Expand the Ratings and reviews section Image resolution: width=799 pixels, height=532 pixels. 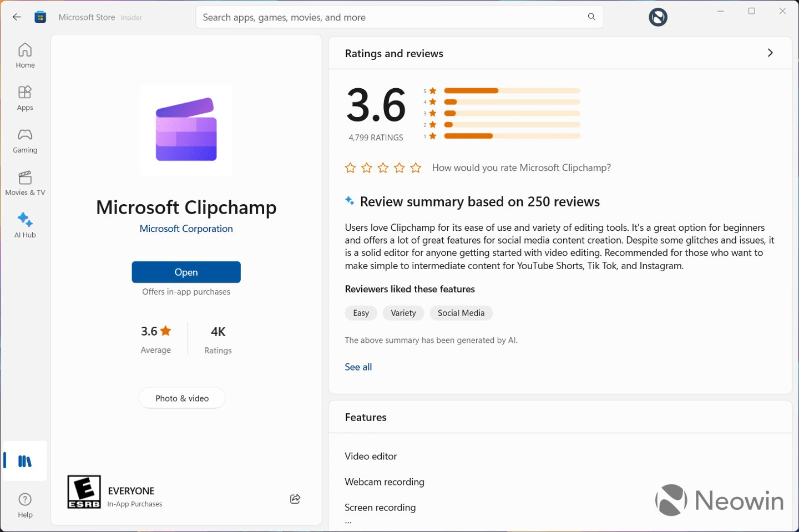770,53
